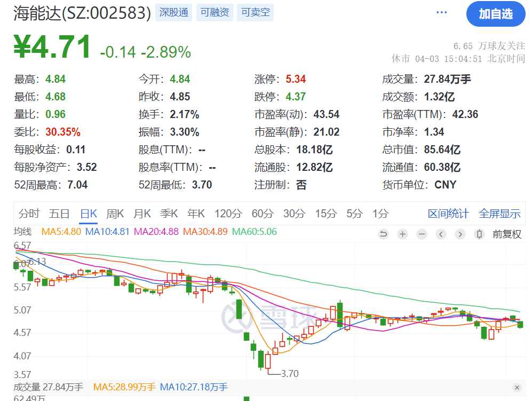Click the volume MA5:28.99万手 label
Image resolution: width=532 pixels, height=401 pixels.
[124, 387]
